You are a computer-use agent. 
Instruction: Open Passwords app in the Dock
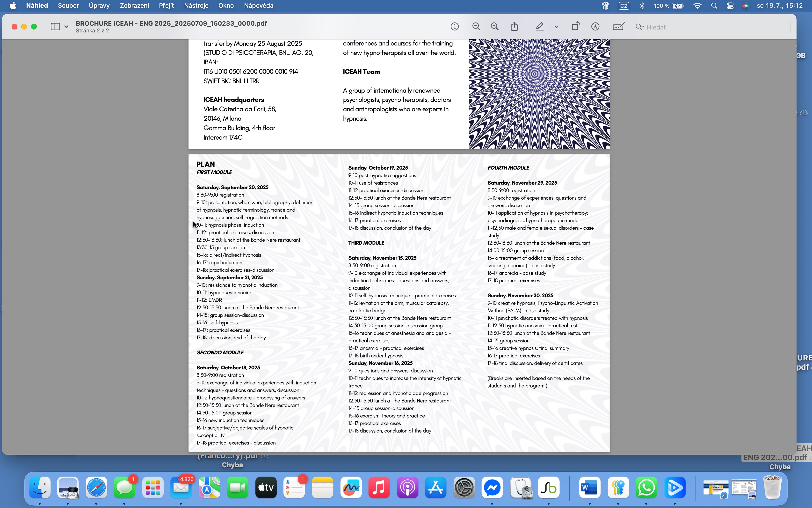(618, 487)
